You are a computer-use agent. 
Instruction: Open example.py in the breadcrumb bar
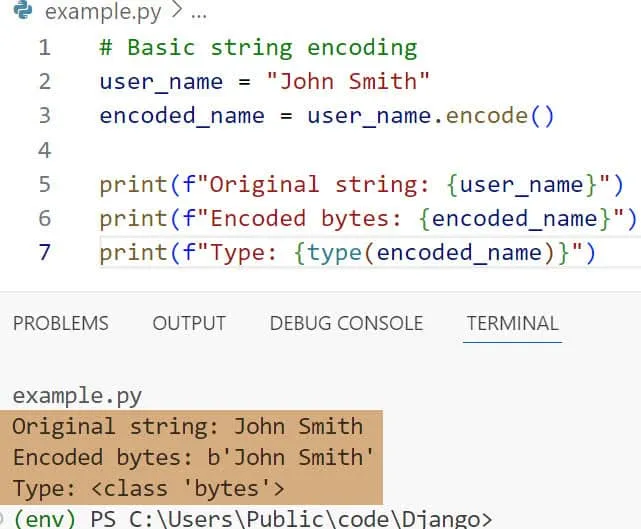(101, 14)
